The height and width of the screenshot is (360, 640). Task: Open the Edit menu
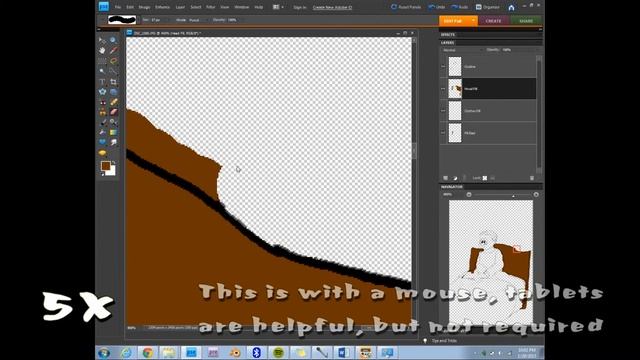130,7
